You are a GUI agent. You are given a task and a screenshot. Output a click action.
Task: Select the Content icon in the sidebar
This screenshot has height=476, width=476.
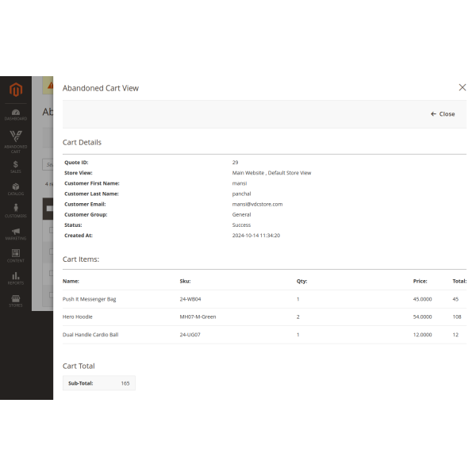tap(16, 255)
